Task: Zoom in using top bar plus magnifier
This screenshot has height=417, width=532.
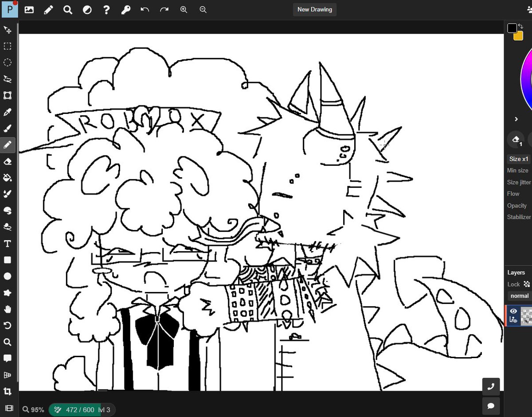Action: point(184,9)
